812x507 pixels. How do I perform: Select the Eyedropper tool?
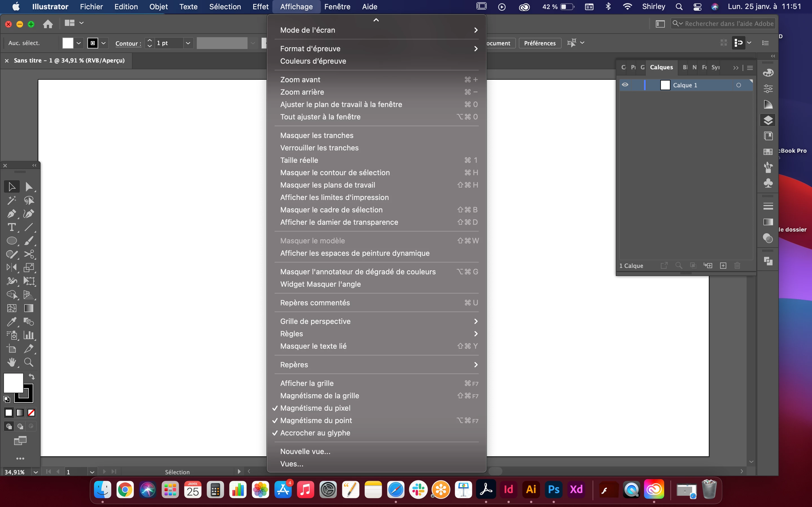(x=11, y=322)
